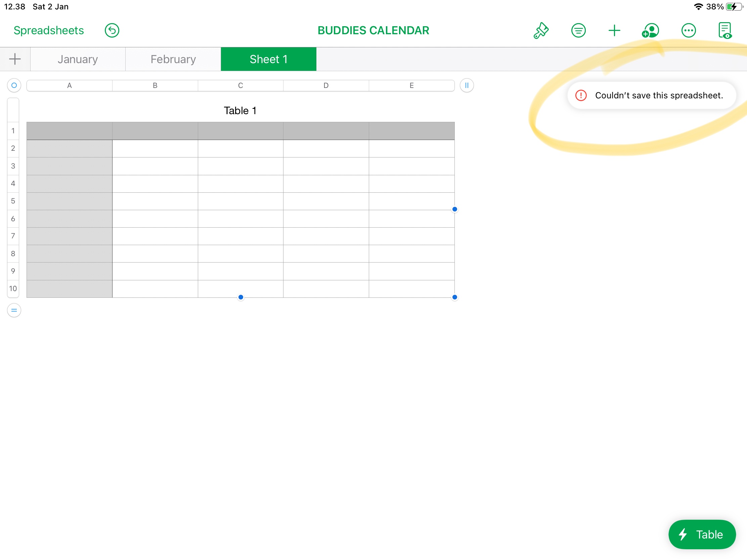Open the More options ellipsis menu
This screenshot has width=747, height=560.
tap(689, 30)
